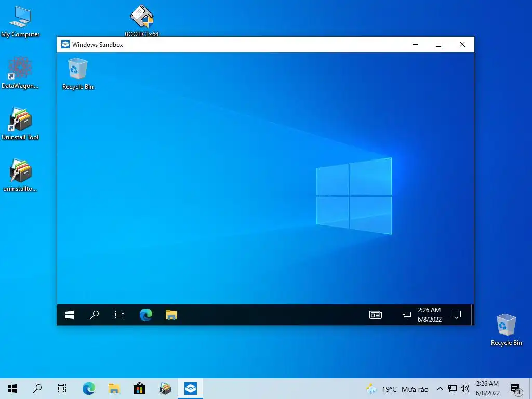Select My Computer desktop icon
The height and width of the screenshot is (399, 532).
click(20, 22)
